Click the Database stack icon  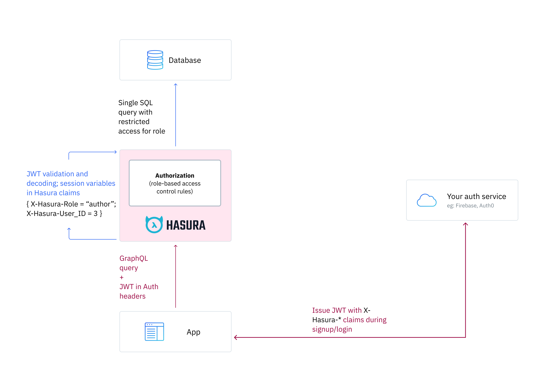(x=155, y=60)
